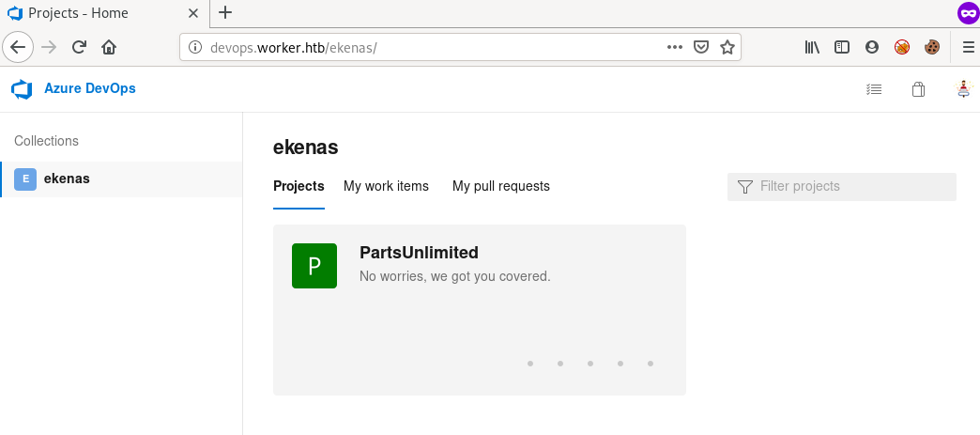Open the Firefox hamburger menu

969,47
